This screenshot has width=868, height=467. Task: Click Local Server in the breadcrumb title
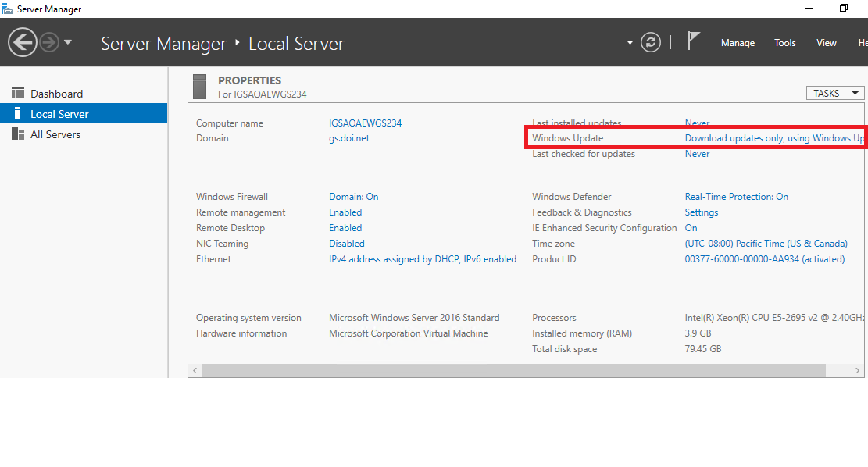coord(296,43)
